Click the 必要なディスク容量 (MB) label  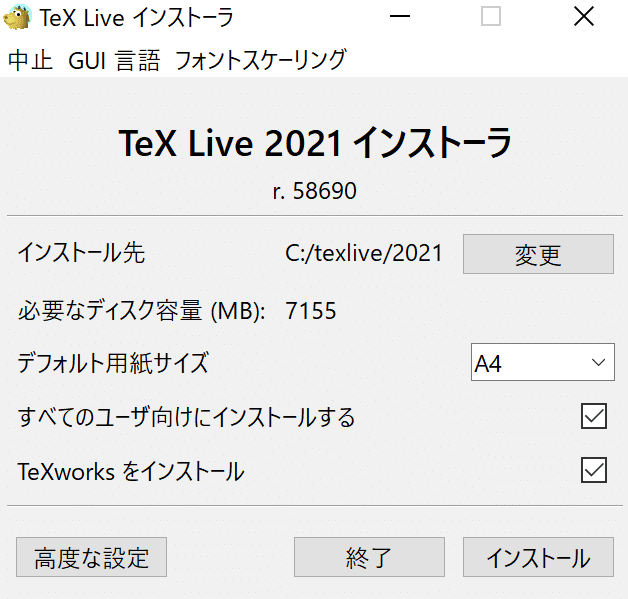141,311
